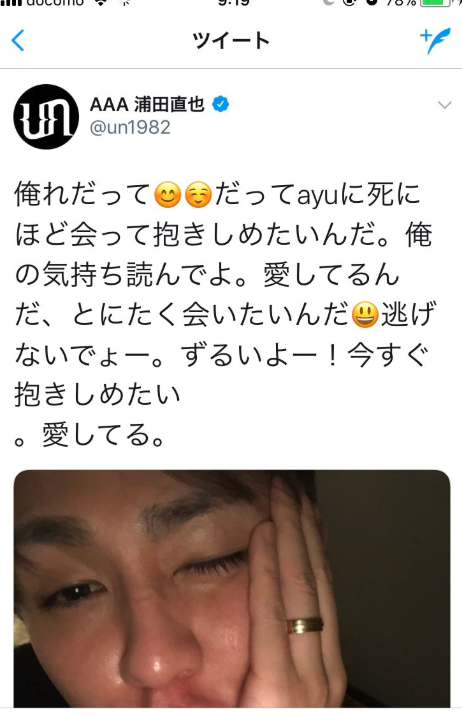Viewport: 462px width, 718px height.
Task: Tap the crescent moon do-not-disturb icon
Action: click(328, 2)
